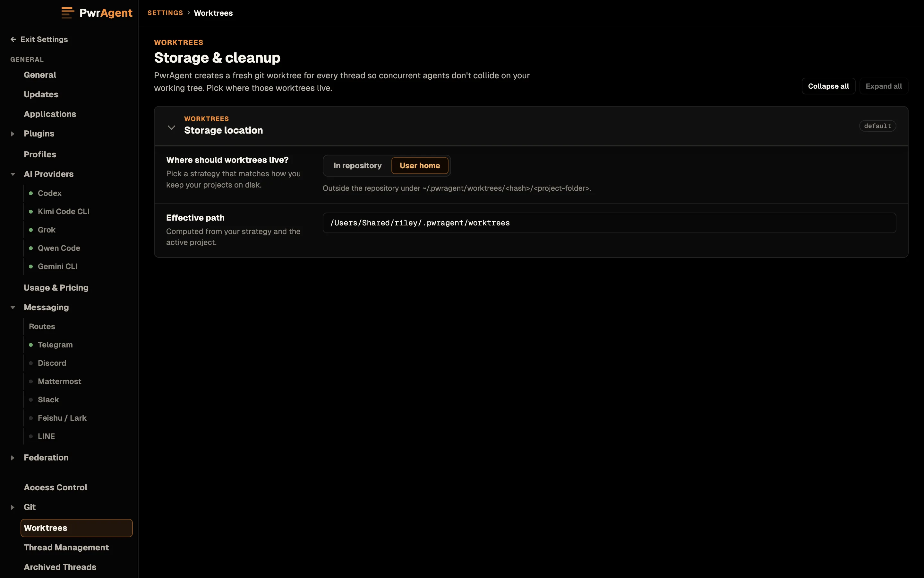
Task: Expand the Federation group arrow
Action: (x=13, y=458)
